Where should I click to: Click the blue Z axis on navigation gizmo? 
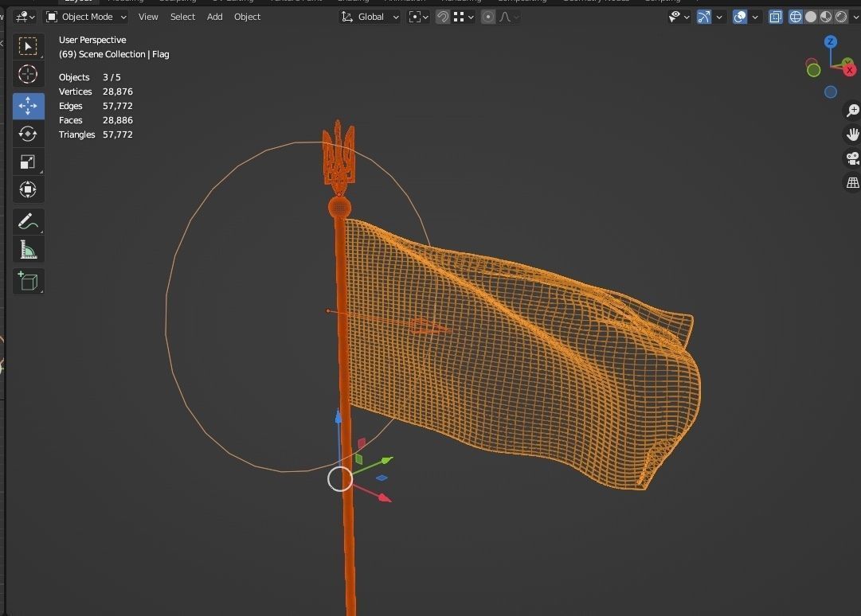pos(830,41)
